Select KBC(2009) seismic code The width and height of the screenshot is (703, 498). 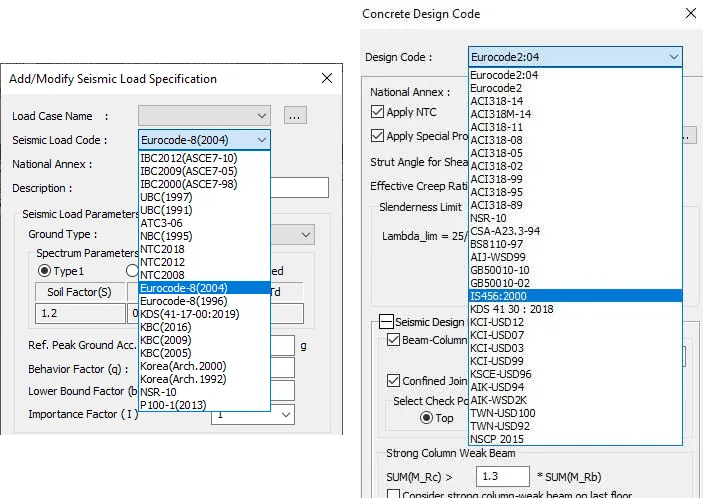[204, 340]
